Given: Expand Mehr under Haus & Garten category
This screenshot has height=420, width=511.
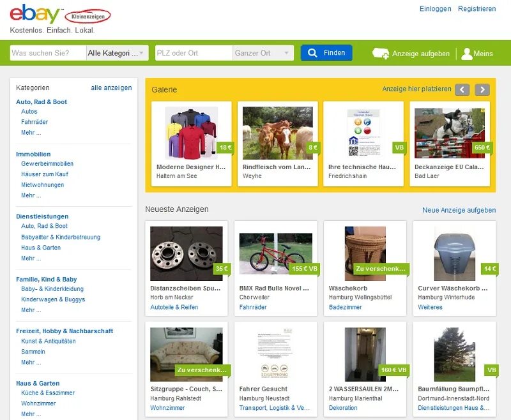Looking at the screenshot, I should pyautogui.click(x=31, y=414).
